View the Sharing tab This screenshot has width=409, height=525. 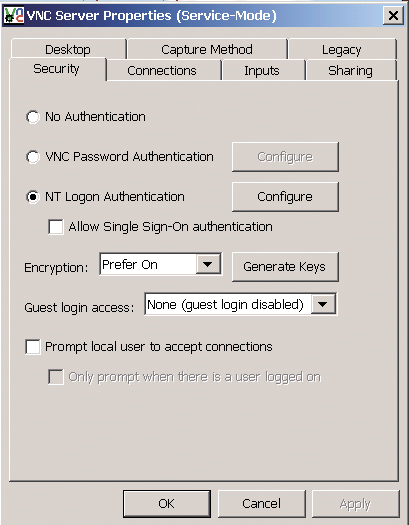click(x=350, y=70)
